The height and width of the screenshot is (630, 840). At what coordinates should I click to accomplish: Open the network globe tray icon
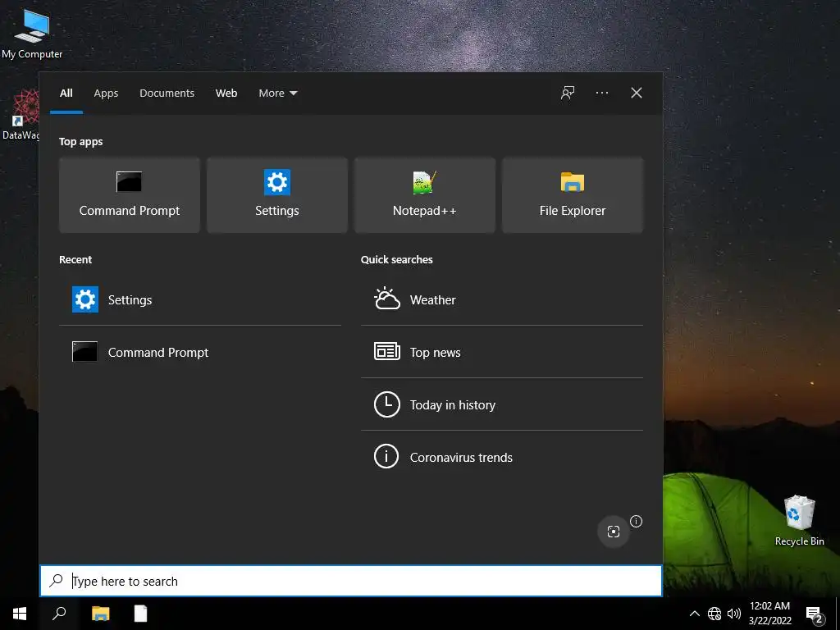[x=714, y=614]
